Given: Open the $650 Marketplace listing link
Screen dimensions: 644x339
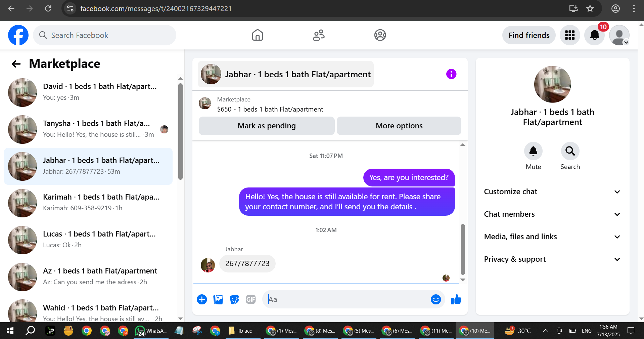Looking at the screenshot, I should (270, 109).
